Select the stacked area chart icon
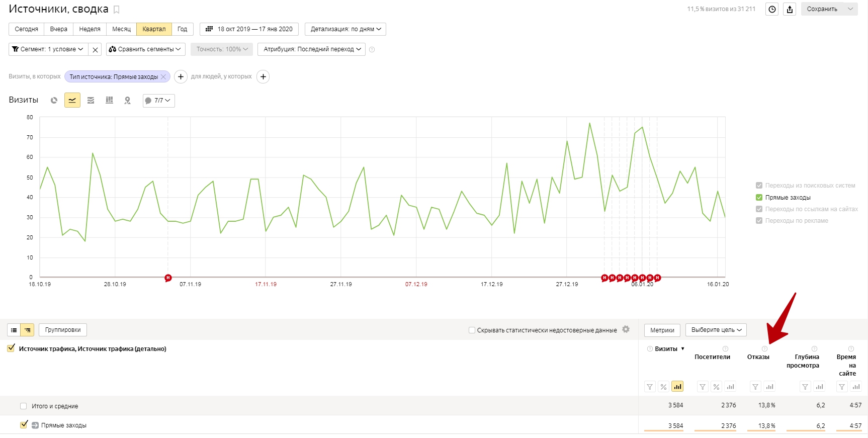The width and height of the screenshot is (868, 438). click(91, 101)
